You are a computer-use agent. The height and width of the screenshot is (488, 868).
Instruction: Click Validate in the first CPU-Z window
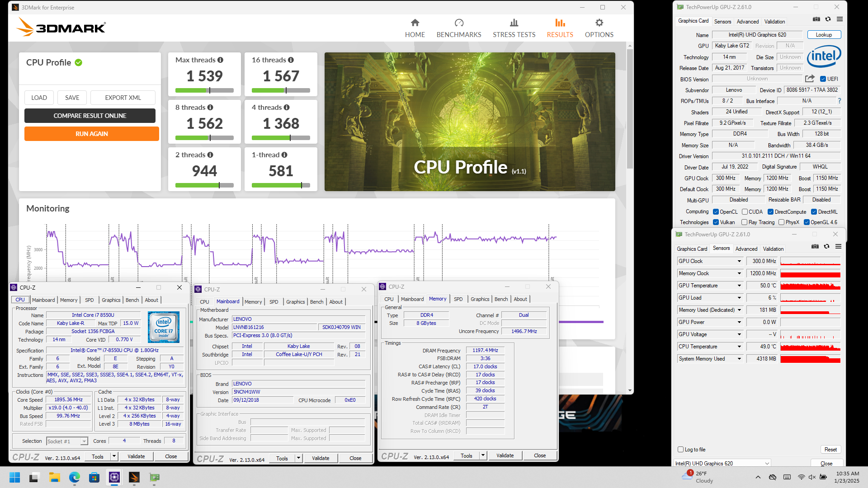coord(136,456)
